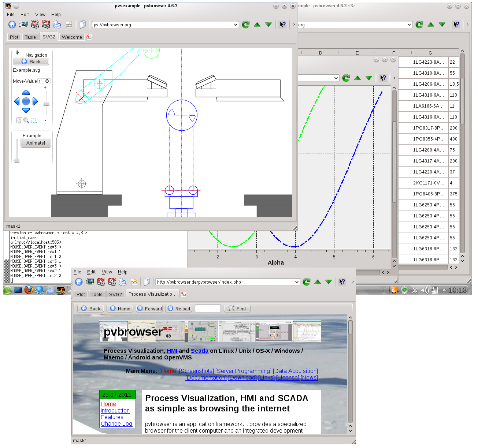The image size is (478, 448).
Task: Click green reconnect icon in web page window toolbar
Action: click(x=307, y=282)
